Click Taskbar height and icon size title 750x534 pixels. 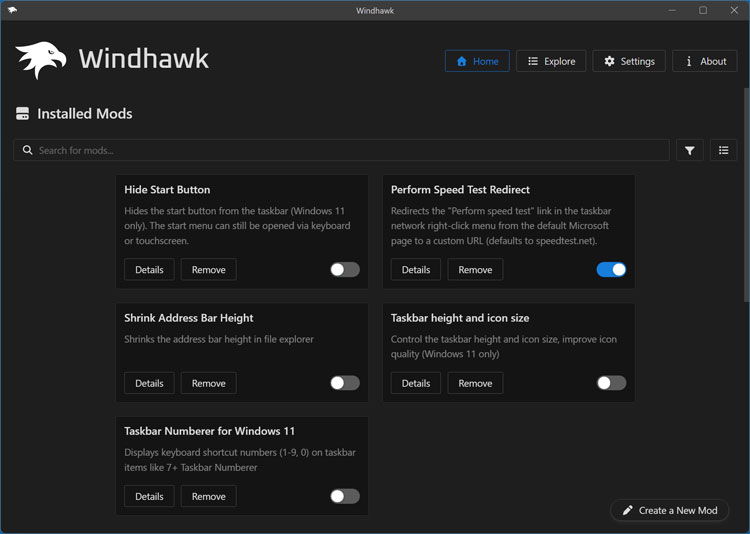point(460,318)
